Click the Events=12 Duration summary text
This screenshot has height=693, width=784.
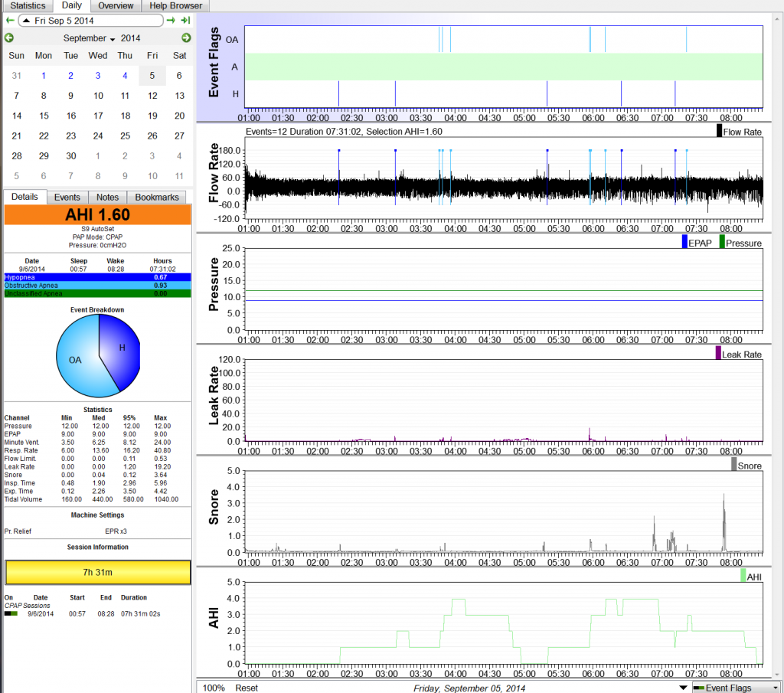[344, 132]
